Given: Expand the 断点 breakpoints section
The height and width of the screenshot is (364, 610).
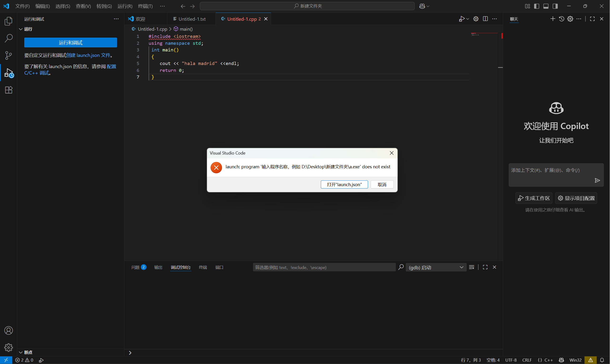Looking at the screenshot, I should pos(28,353).
